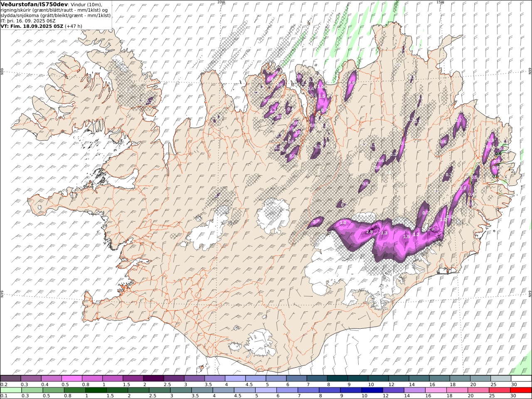Select the bright magenta 0.5 swatch in top legend
The width and height of the screenshot is (532, 399).
coord(71,379)
